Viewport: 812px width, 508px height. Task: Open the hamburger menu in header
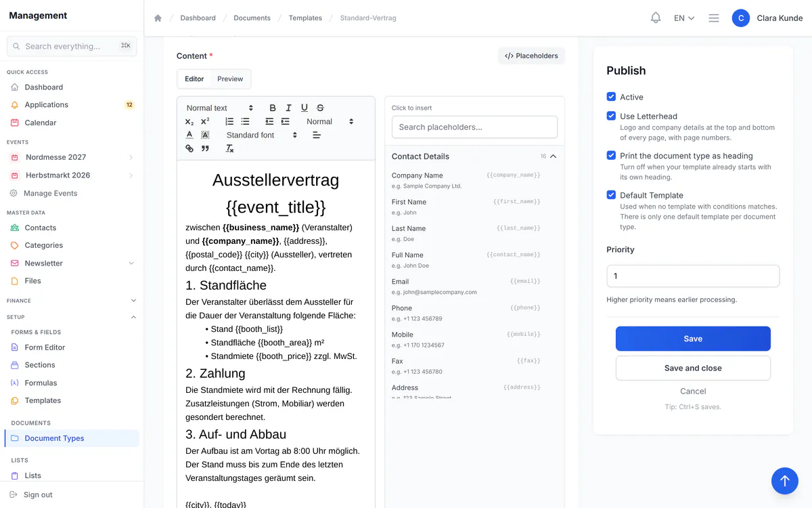[713, 18]
